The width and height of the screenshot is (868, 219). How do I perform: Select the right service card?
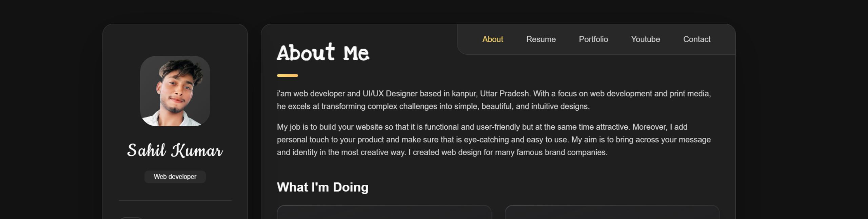tap(612, 212)
